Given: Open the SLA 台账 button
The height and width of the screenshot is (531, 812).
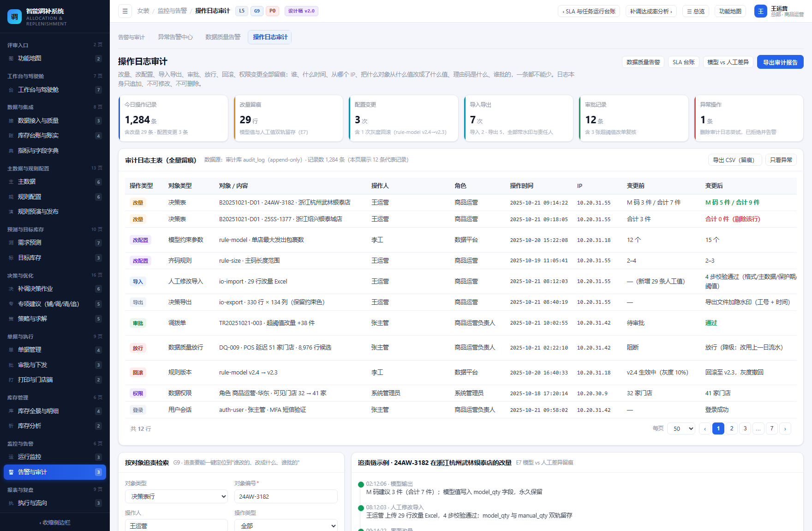Looking at the screenshot, I should click(683, 62).
